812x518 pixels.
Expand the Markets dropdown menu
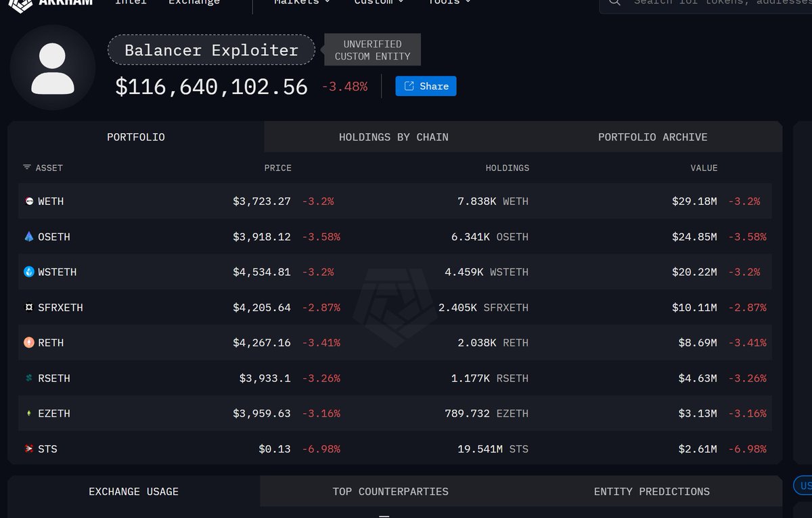click(x=302, y=3)
